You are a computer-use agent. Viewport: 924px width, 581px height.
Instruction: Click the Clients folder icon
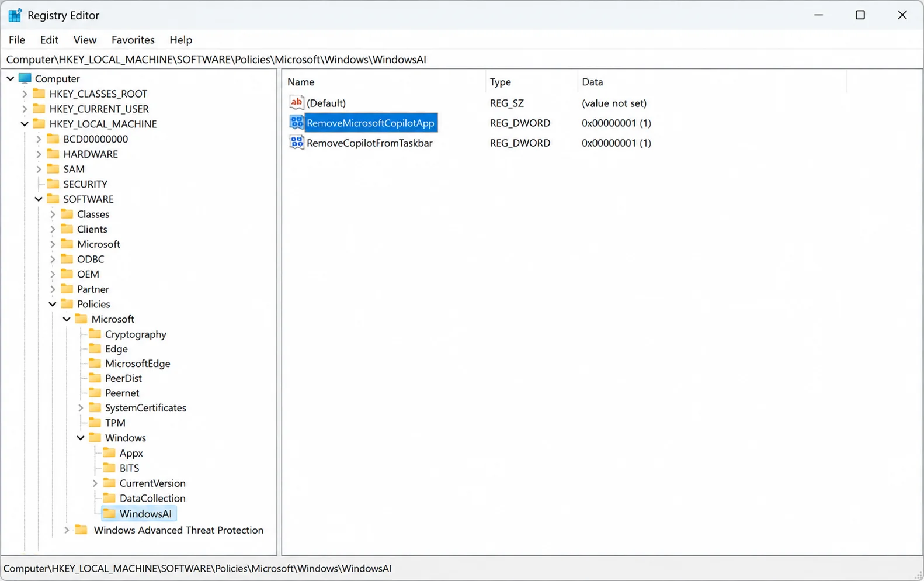(67, 229)
